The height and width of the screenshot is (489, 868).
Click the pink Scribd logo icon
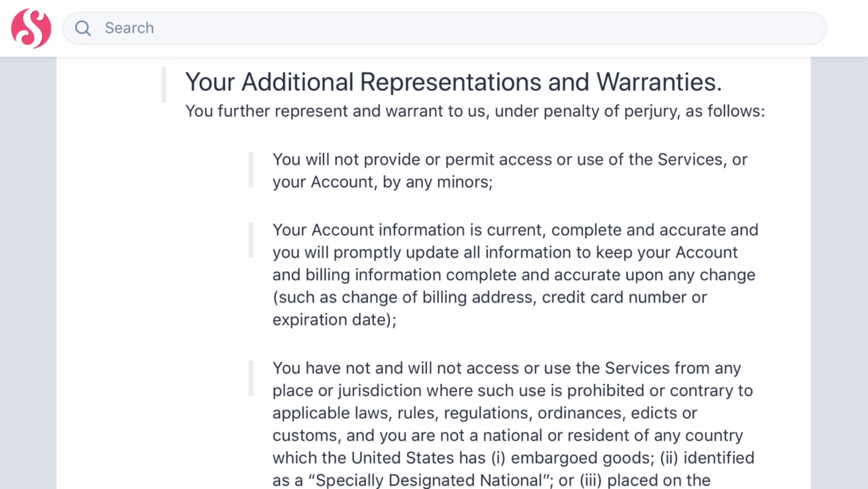31,28
